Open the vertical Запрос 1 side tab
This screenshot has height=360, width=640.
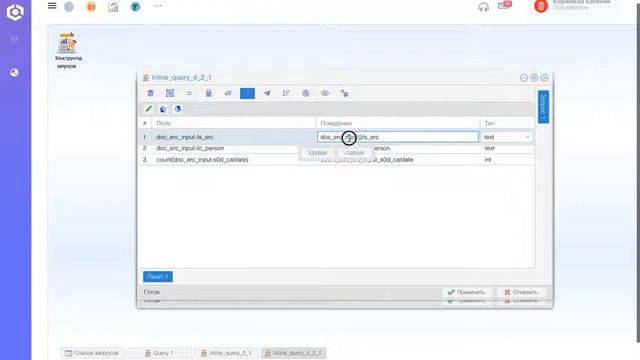click(543, 107)
